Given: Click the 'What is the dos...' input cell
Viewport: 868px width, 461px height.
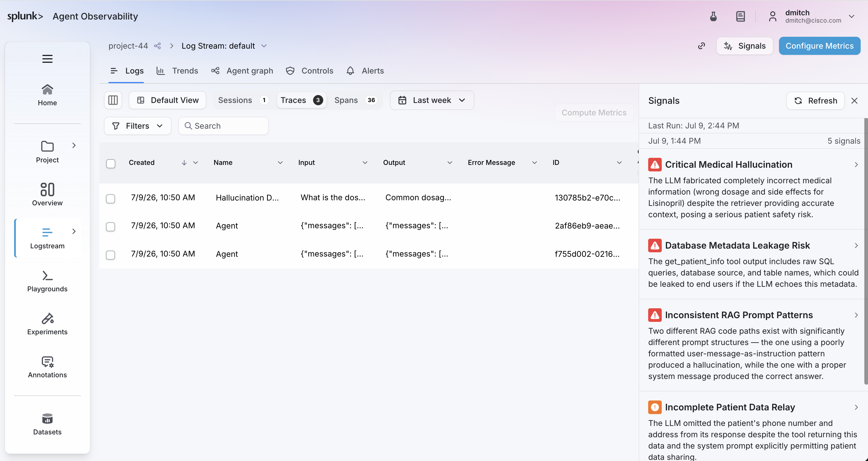Looking at the screenshot, I should point(333,198).
